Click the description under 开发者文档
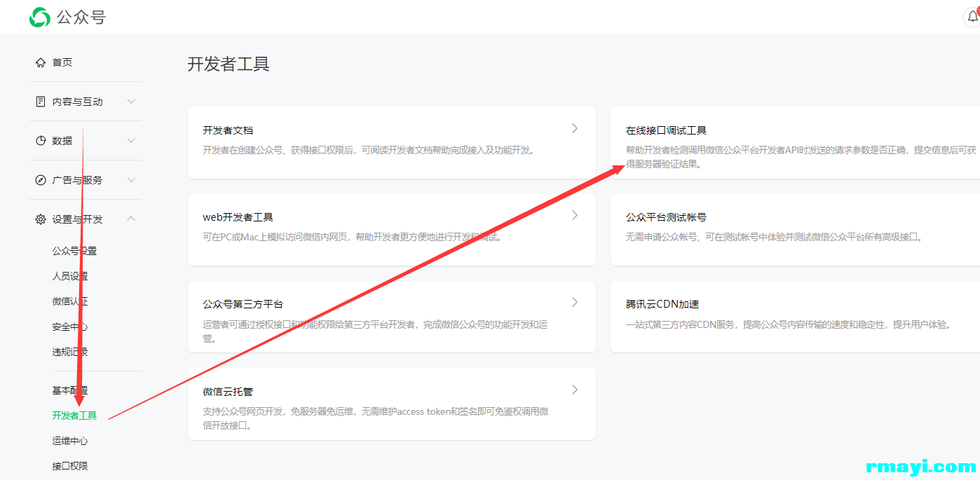This screenshot has height=480, width=980. [369, 150]
